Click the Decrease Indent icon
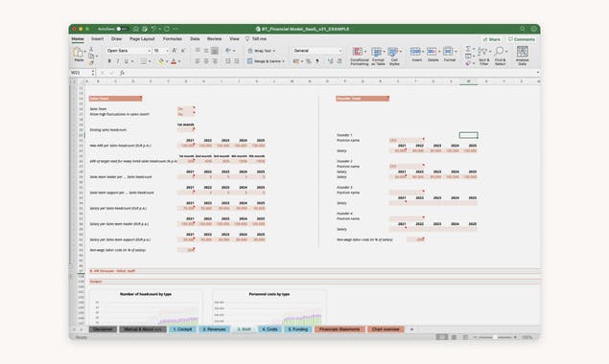The width and height of the screenshot is (609, 364). click(x=228, y=61)
